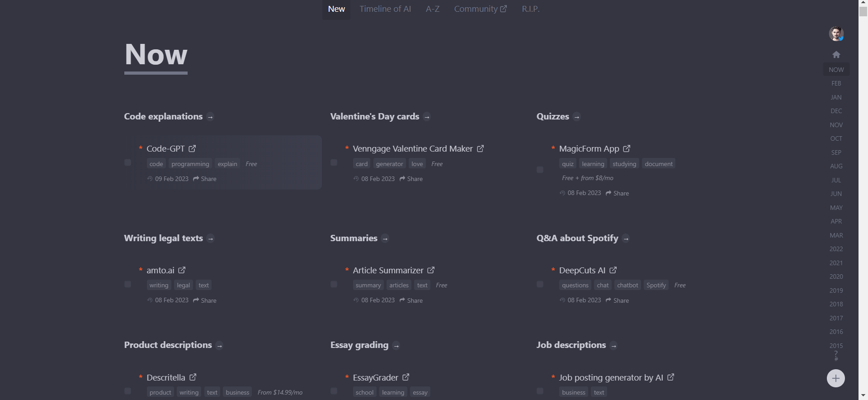Tick the checkbox beside amto.ai
Screen dimensions: 868x400
[x=128, y=284]
